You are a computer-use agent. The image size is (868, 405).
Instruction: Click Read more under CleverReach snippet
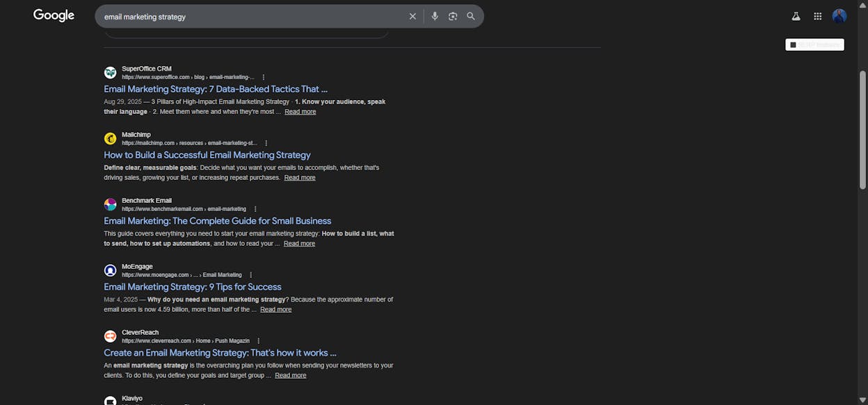point(291,376)
